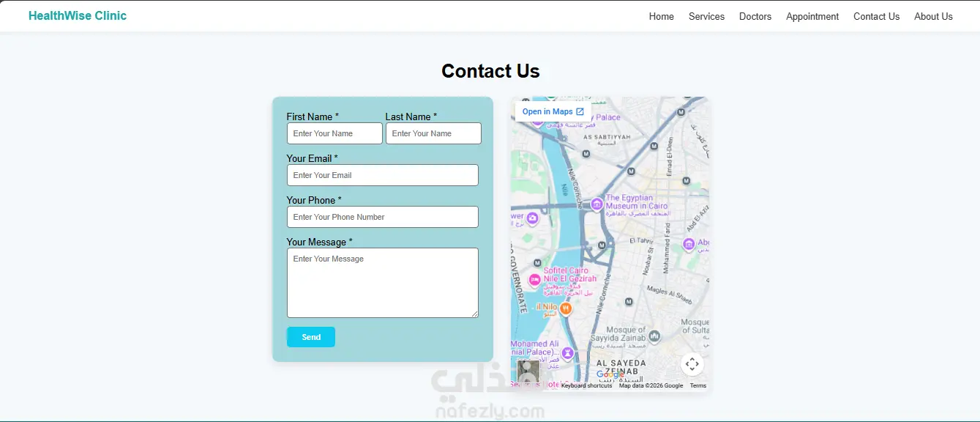Click the Mosque of Sayyida Zainab pin
This screenshot has width=980, height=422.
654,336
